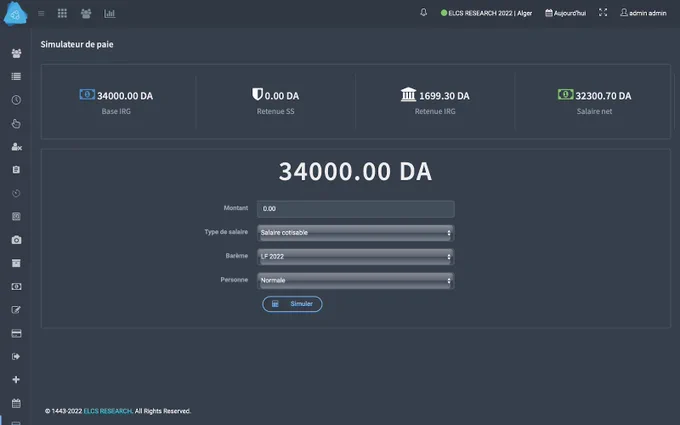Open the archive box sidebar icon
The width and height of the screenshot is (680, 425).
pyautogui.click(x=16, y=263)
